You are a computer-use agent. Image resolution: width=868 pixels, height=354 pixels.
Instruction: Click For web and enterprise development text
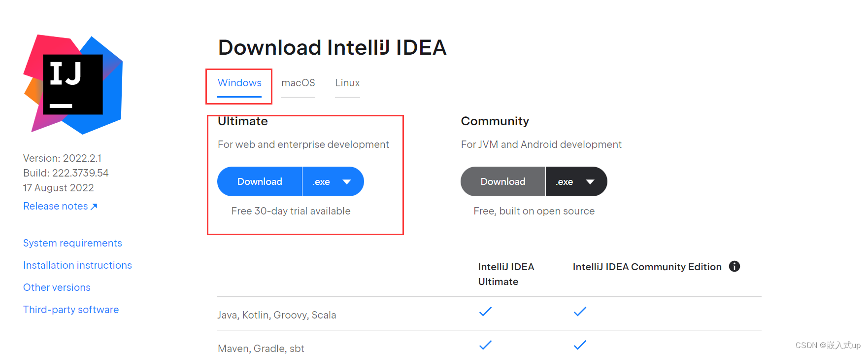tap(303, 144)
